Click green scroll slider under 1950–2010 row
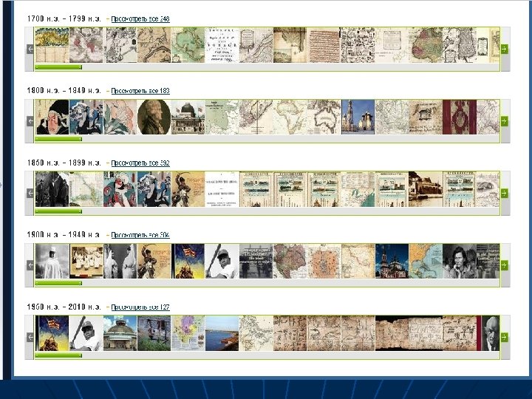532x399 pixels. point(58,355)
